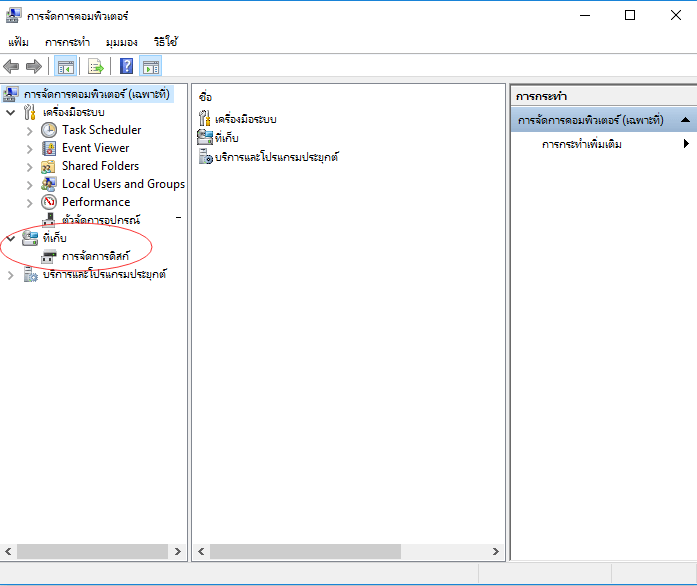
Task: Open the View (มุมมอง) menu
Action: (x=121, y=42)
